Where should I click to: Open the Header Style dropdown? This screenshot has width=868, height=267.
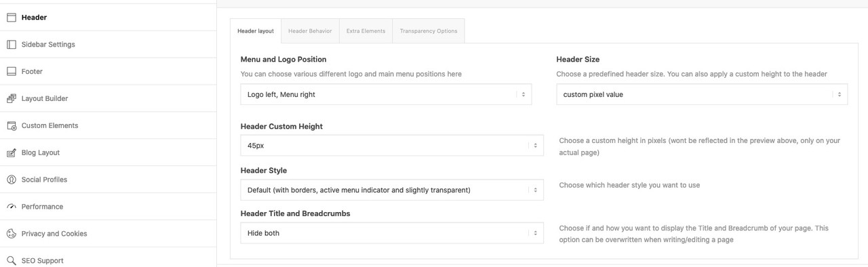tap(392, 190)
